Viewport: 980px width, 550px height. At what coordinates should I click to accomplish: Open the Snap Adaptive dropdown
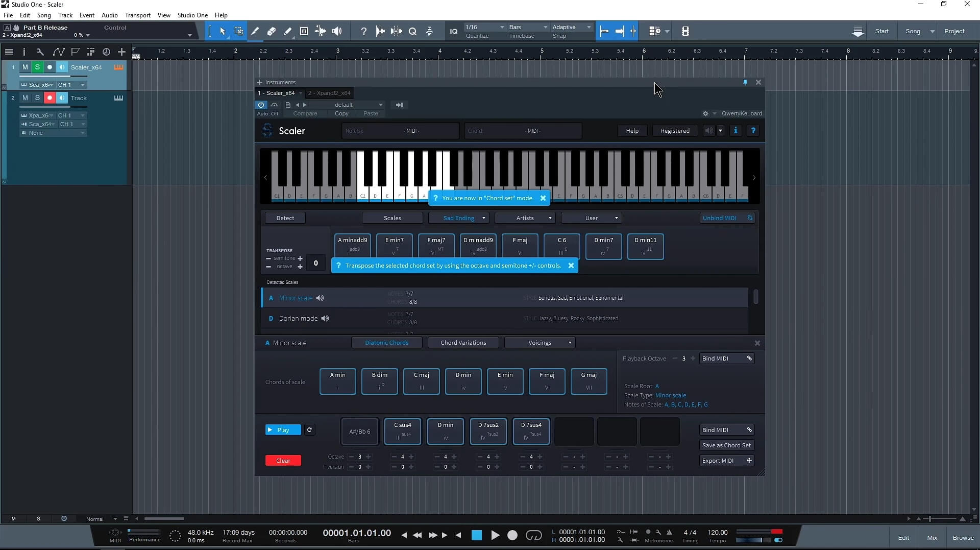point(572,27)
